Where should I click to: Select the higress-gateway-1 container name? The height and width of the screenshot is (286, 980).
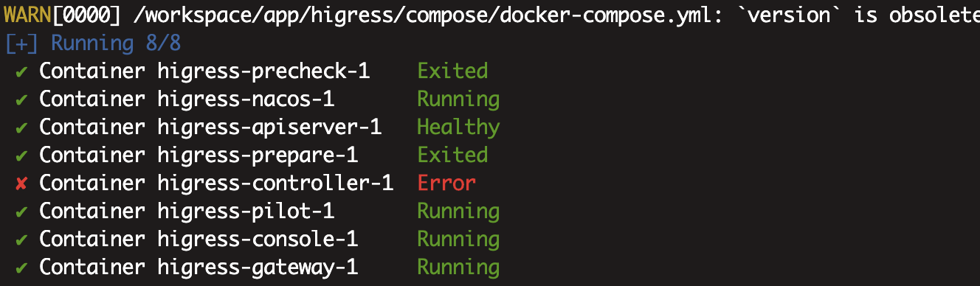pyautogui.click(x=258, y=268)
